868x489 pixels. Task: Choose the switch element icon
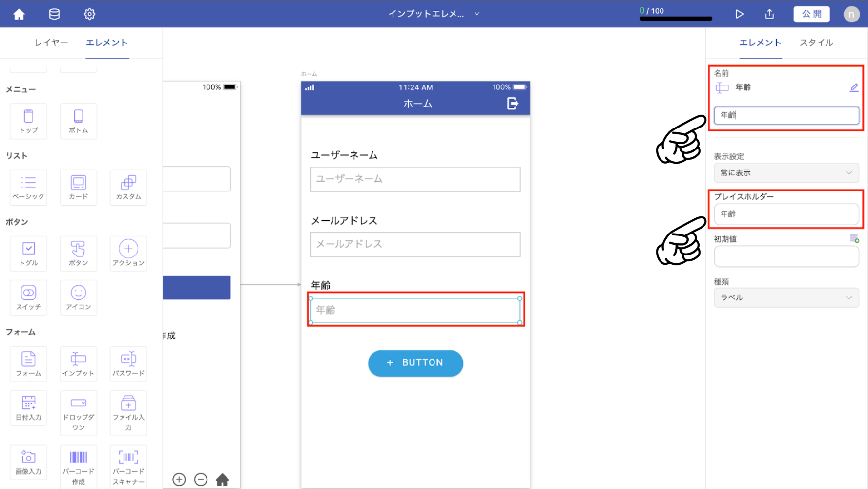coord(29,298)
